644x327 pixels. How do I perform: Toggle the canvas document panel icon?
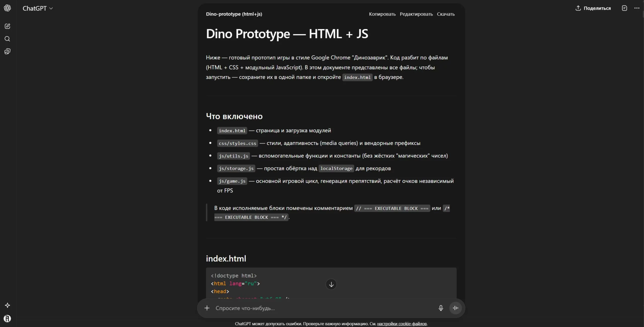click(x=624, y=8)
